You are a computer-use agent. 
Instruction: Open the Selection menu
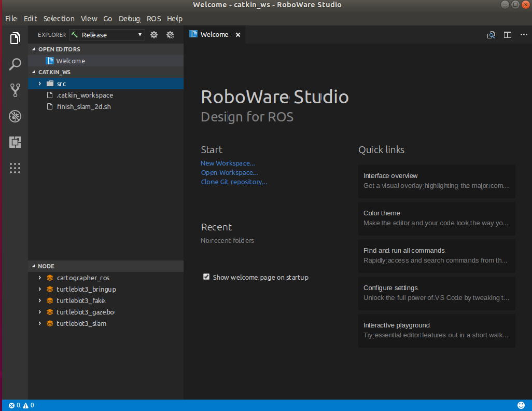point(59,19)
